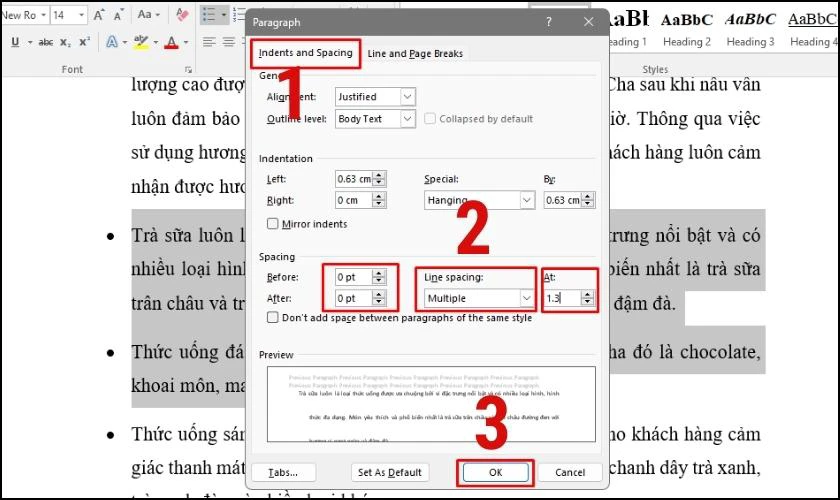
Task: Increase Left indent with up arrow
Action: pyautogui.click(x=379, y=175)
